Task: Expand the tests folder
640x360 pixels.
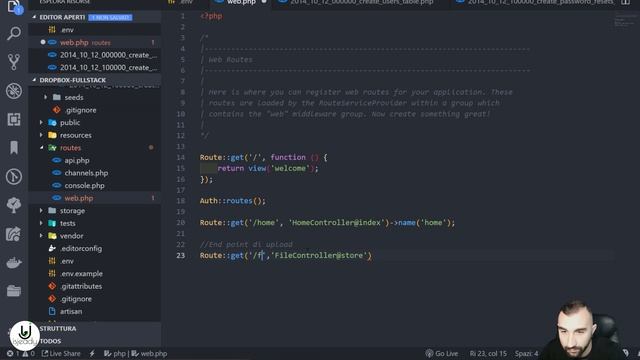Action: point(67,223)
